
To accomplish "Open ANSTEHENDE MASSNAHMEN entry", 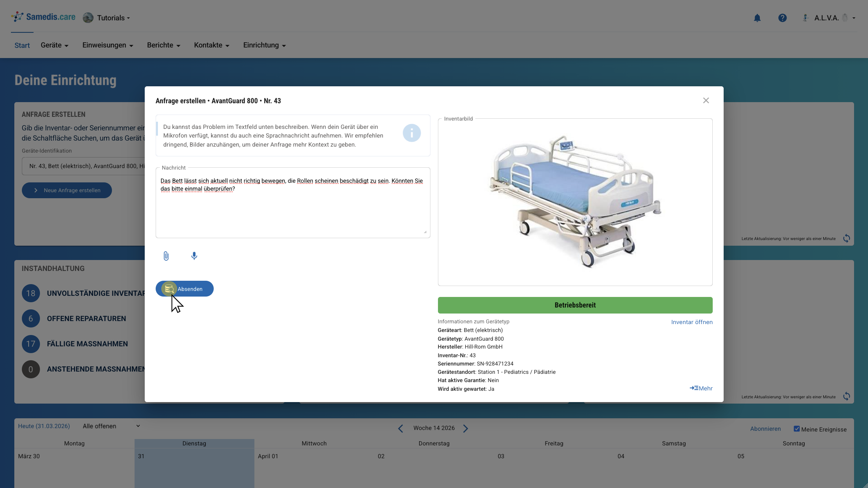I will point(96,369).
